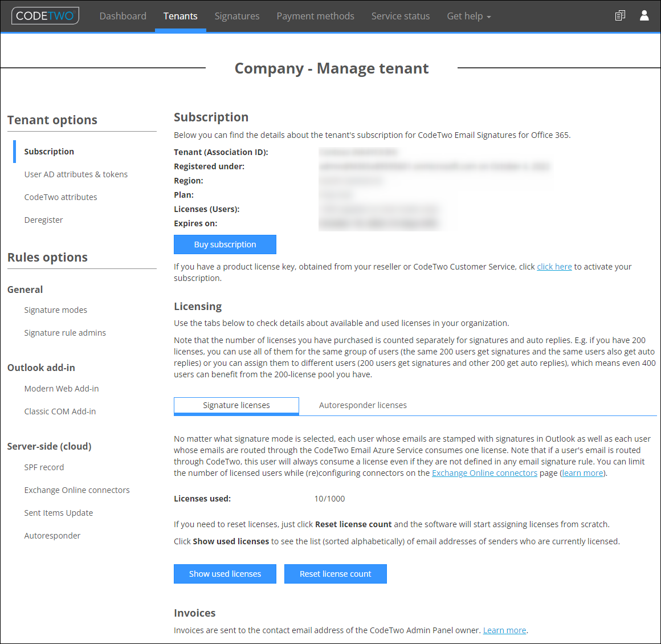Open CodeTwo attributes option
Viewport: 661px width, 644px height.
point(60,197)
